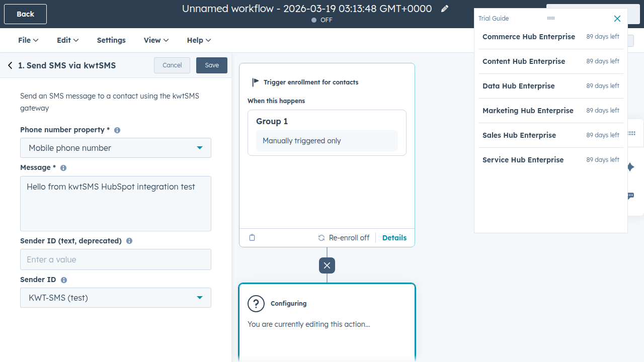Screen dimensions: 644x362
Task: Click the chat icon on the right sidebar
Action: [630, 196]
